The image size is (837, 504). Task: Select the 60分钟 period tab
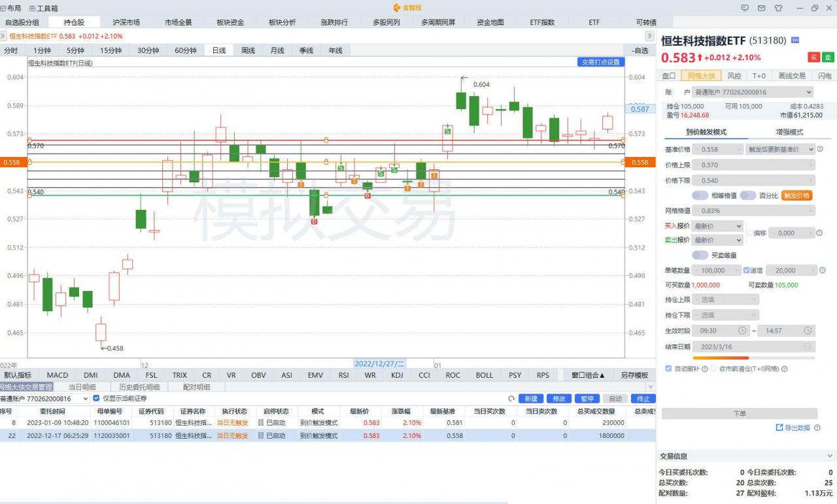(186, 50)
